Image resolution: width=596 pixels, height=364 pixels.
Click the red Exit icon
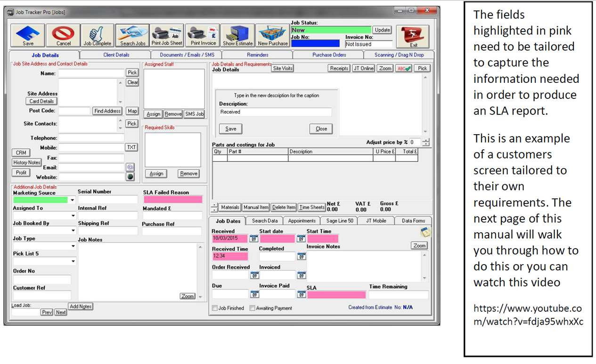(413, 37)
